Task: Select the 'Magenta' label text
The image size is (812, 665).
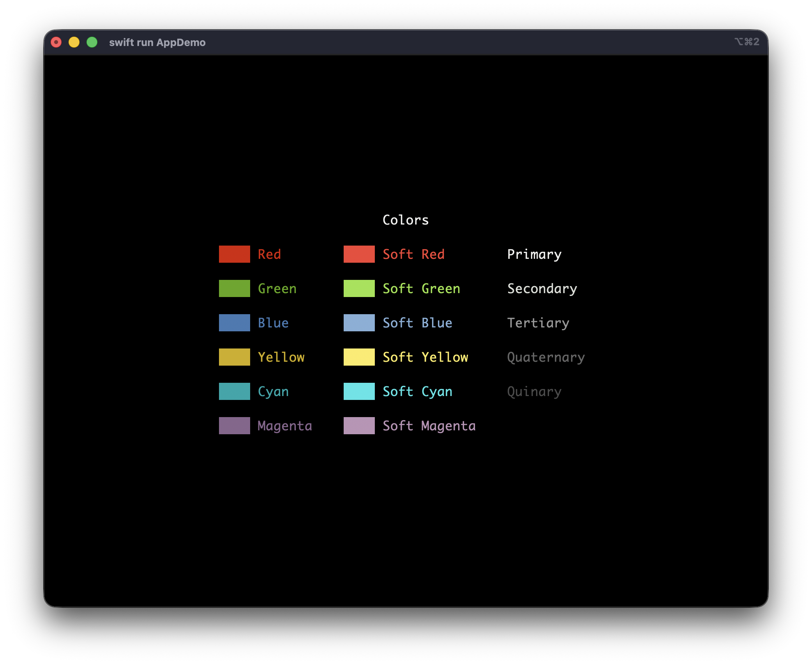Action: 285,426
